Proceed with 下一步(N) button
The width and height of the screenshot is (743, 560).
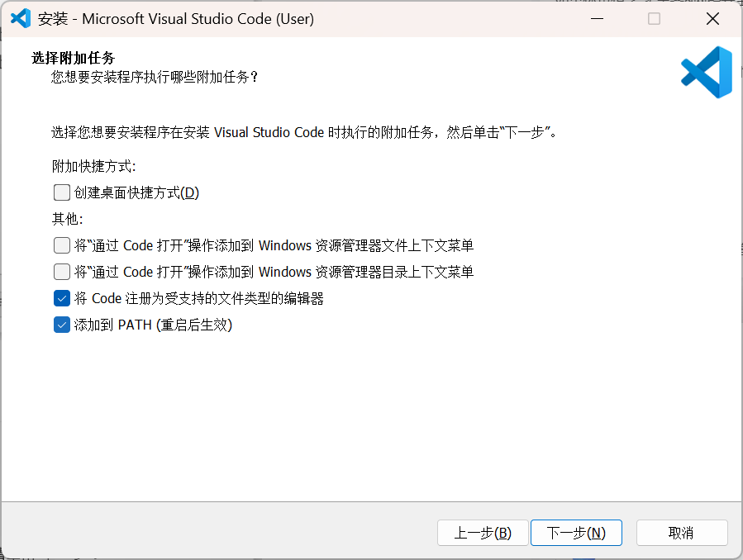(576, 533)
